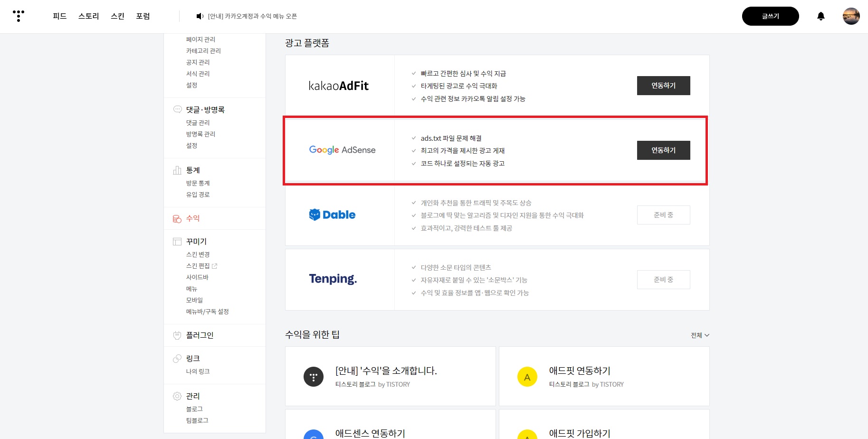Viewport: 868px width, 439px height.
Task: Click the 통계 bar chart icon
Action: pos(177,170)
